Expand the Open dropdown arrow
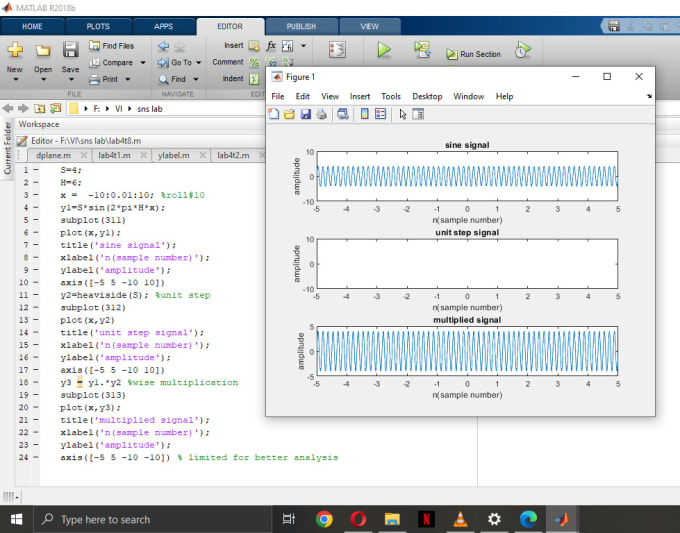680x533 pixels. point(43,79)
